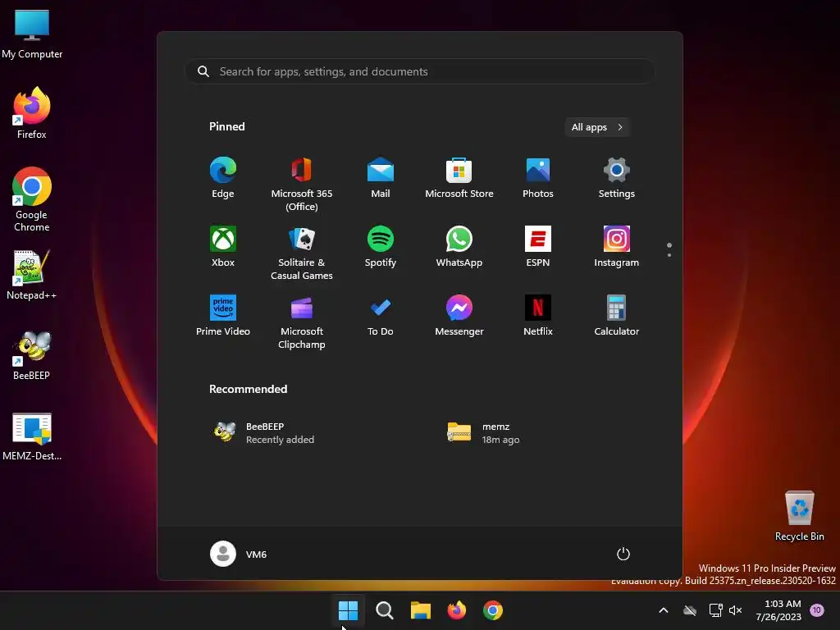
Task: Click the All apps button
Action: (597, 127)
